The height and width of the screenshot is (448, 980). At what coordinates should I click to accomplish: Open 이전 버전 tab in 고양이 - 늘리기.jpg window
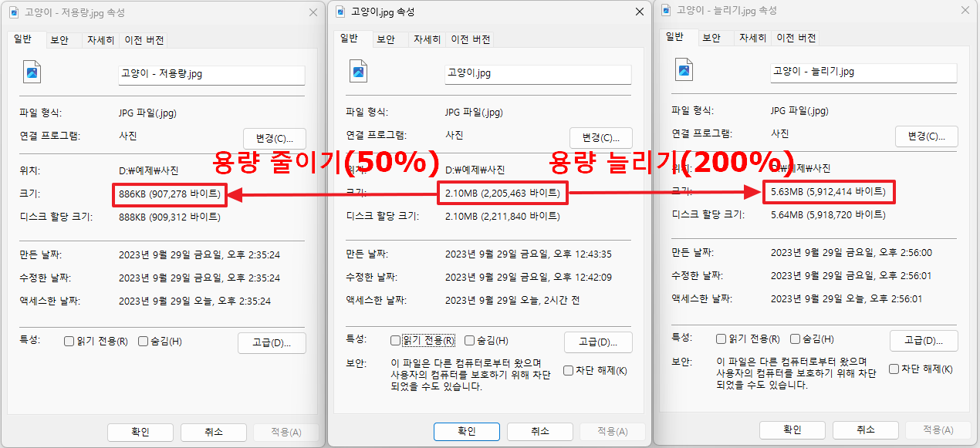(x=796, y=38)
